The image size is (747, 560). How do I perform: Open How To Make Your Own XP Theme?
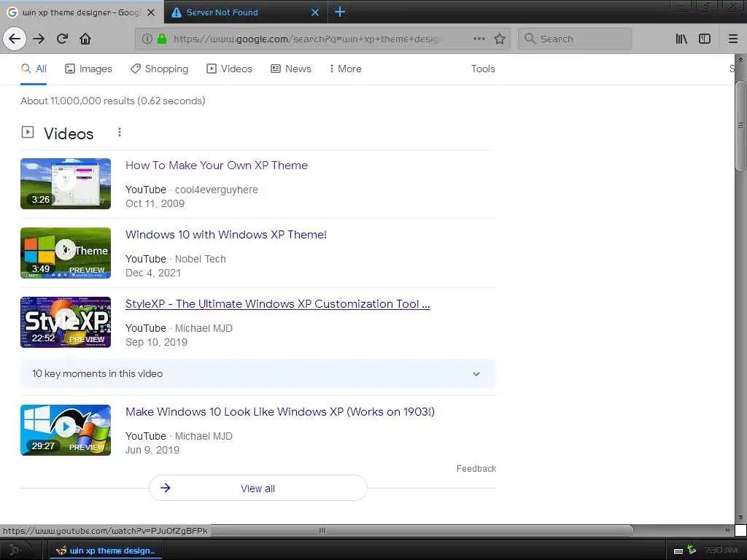[x=216, y=166]
